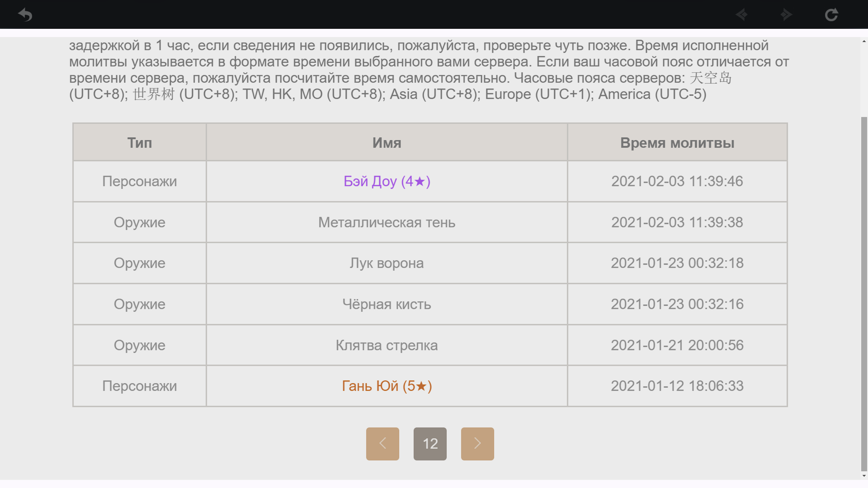Select the Чёрная кисть weapon name
The width and height of the screenshot is (868, 488).
387,304
